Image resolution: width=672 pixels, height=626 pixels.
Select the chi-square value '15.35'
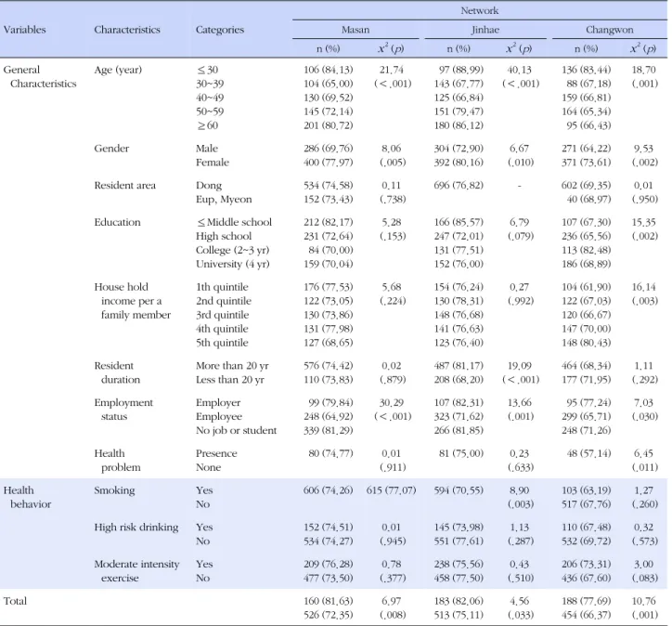(x=644, y=222)
